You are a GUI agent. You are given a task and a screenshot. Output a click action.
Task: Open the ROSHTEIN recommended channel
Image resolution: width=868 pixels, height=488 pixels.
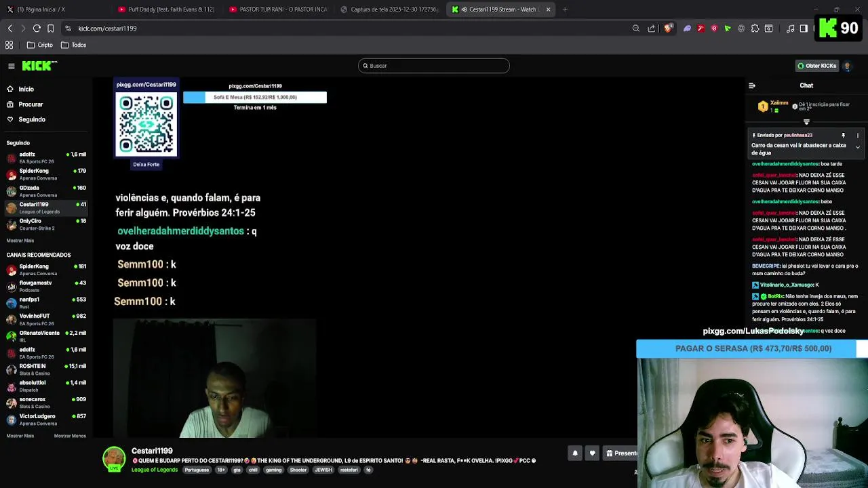[46, 369]
